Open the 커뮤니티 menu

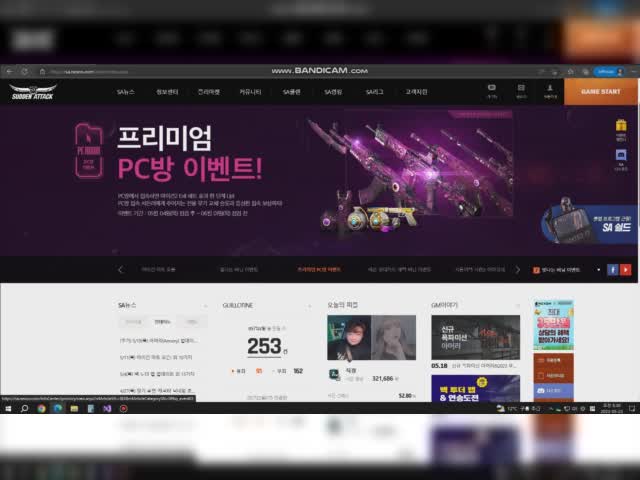250,92
